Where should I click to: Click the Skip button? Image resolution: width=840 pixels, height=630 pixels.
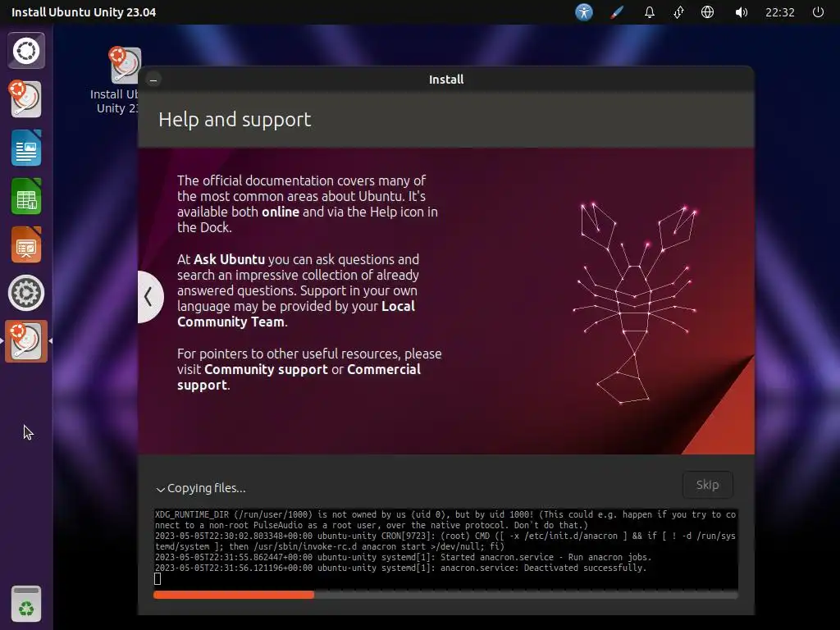[x=708, y=485]
